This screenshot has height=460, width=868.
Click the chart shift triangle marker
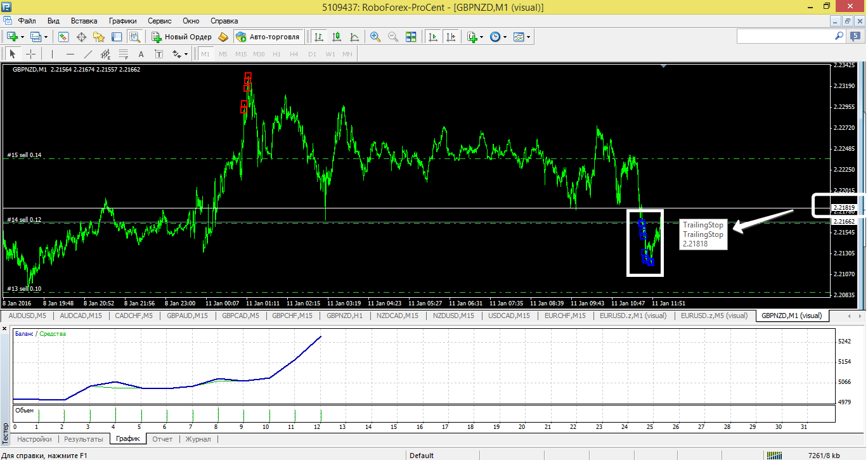coord(664,66)
